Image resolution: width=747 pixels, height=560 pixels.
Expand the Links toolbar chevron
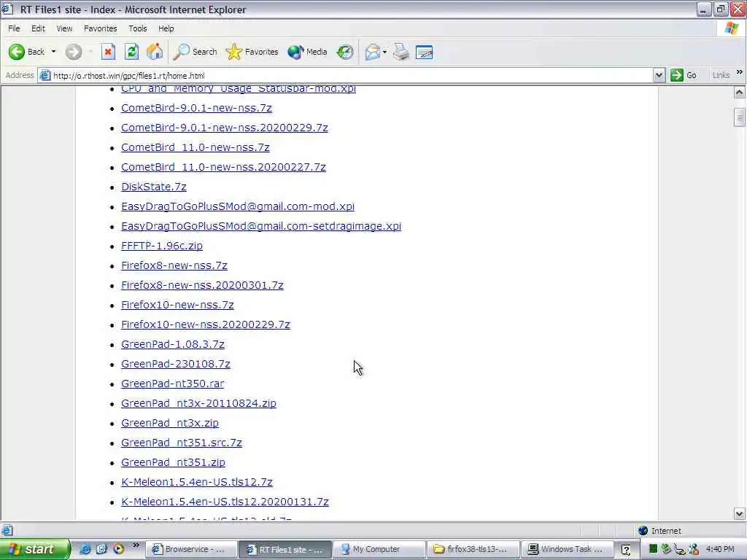pos(740,72)
